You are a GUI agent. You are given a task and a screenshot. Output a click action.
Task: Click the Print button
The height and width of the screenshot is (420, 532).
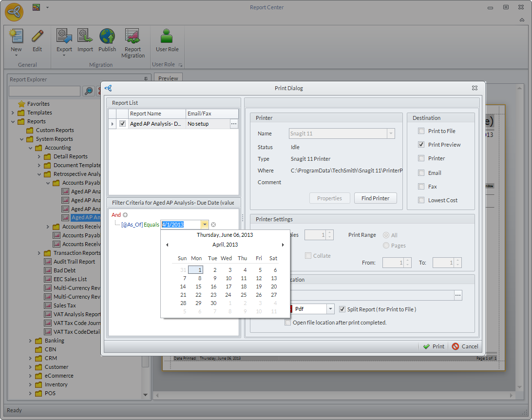(433, 346)
